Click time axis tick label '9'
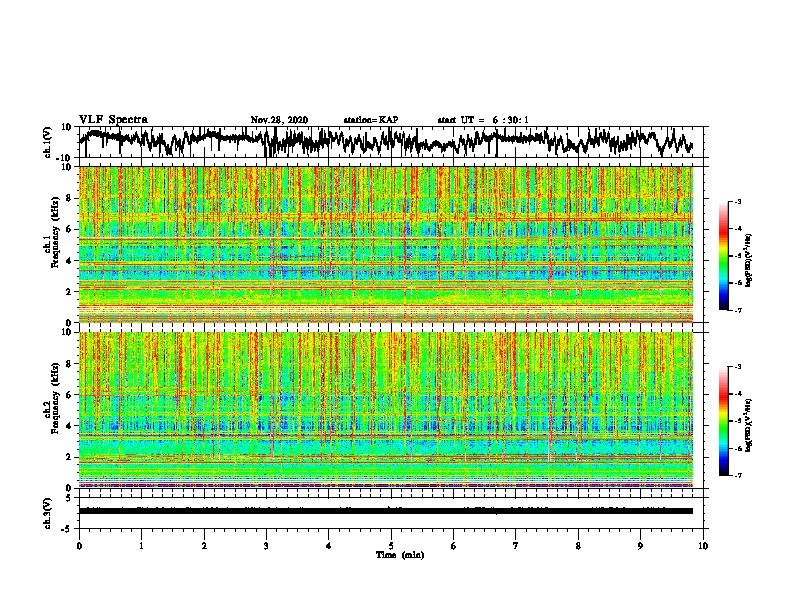The height and width of the screenshot is (612, 792). 640,546
